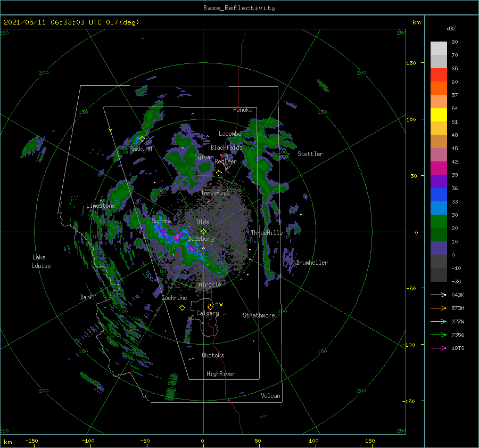Screen dimensions: 479x448
Task: Click the Drumheller town label
Action: pos(311,263)
